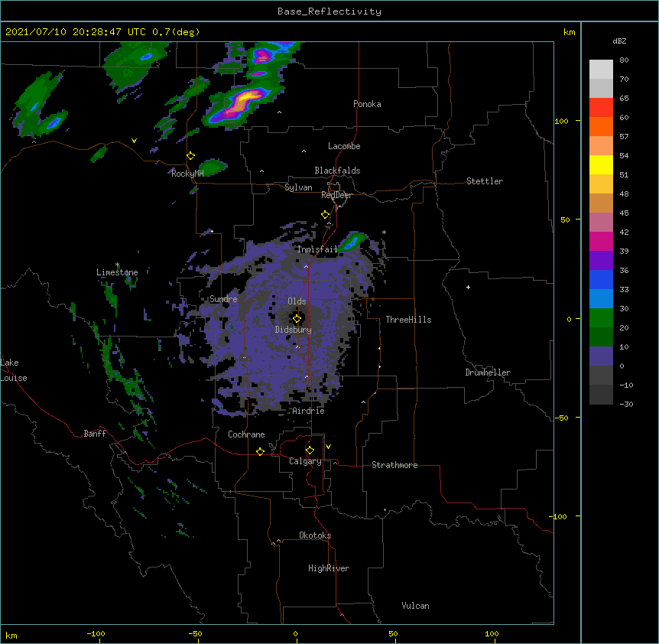Click the orange 60-57 dBZ legend swatch
The height and width of the screenshot is (644, 659).
601,126
